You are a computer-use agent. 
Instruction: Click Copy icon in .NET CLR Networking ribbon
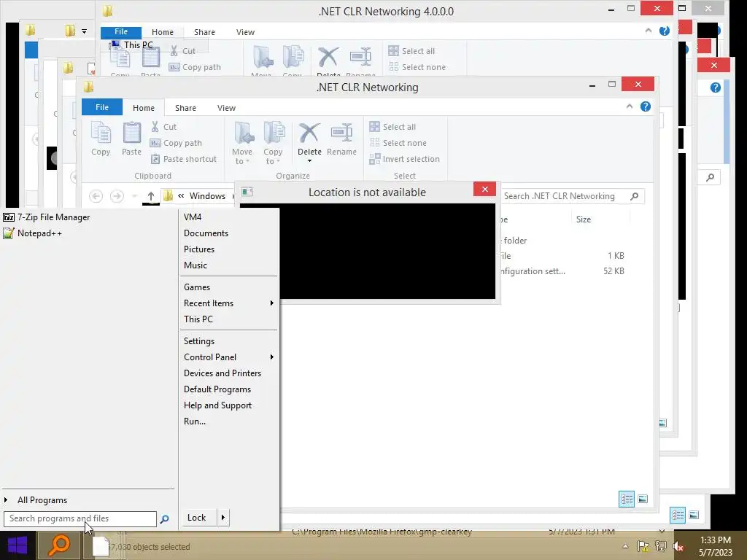pyautogui.click(x=101, y=133)
